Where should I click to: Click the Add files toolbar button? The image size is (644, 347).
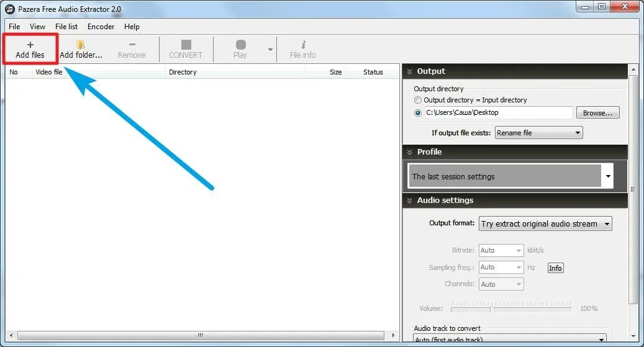pos(30,49)
